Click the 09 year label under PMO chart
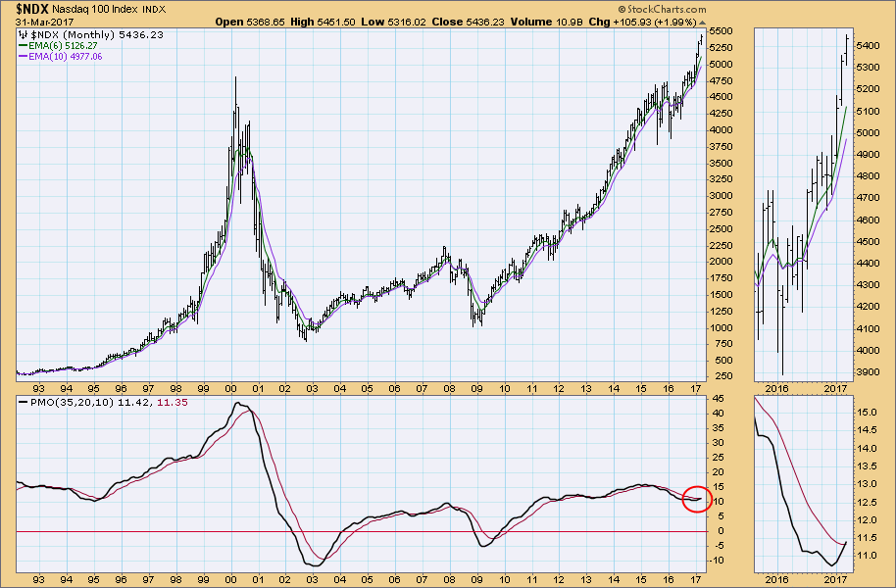 [476, 579]
